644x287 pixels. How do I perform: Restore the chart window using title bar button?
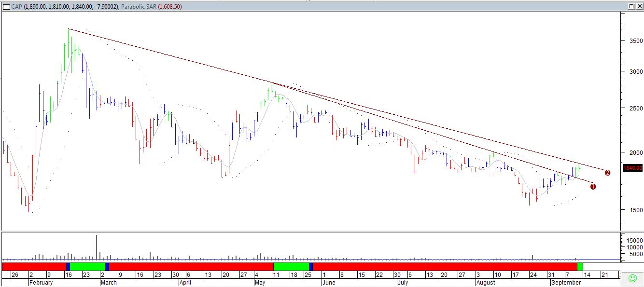click(x=631, y=6)
